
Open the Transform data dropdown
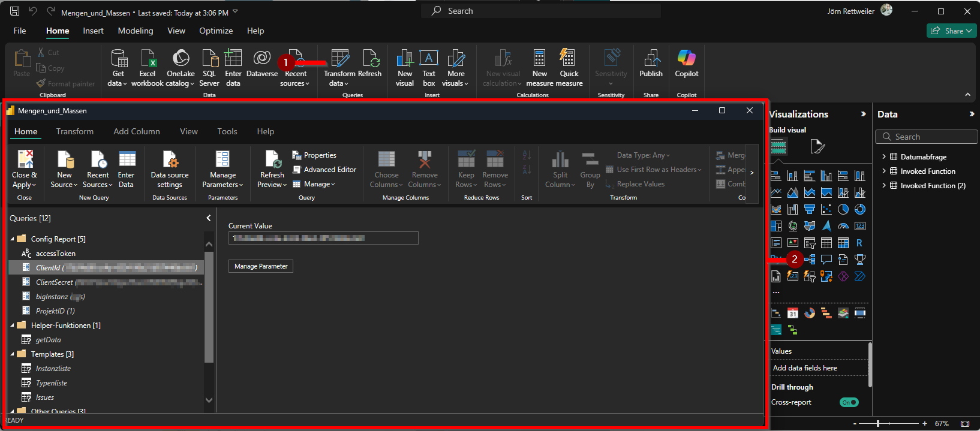point(339,83)
